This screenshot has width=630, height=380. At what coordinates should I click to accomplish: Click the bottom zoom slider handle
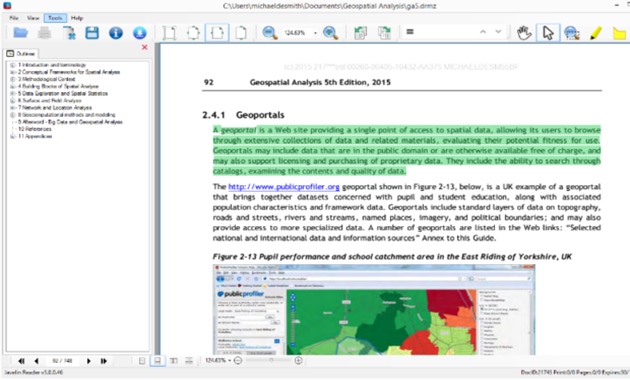coord(271,360)
